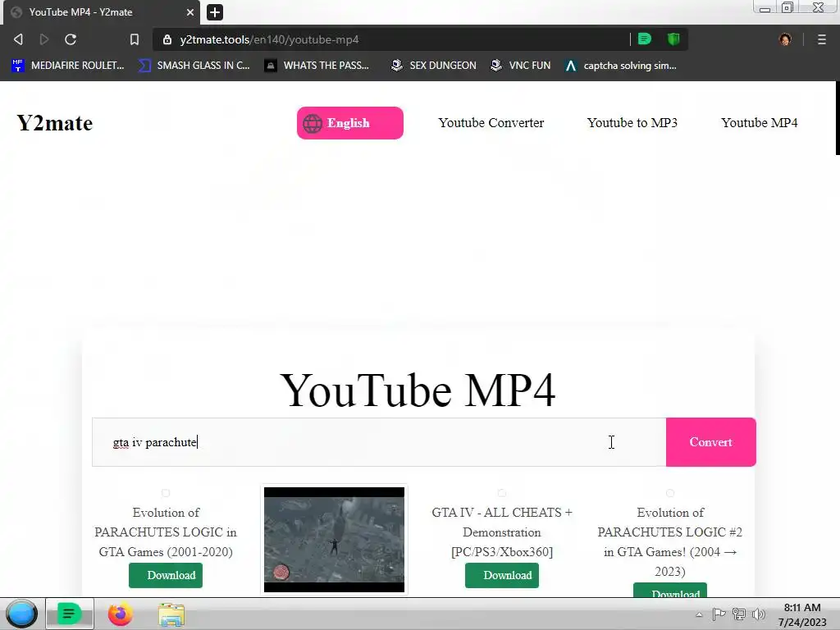The image size is (840, 630).
Task: Open the English language selector
Action: pos(349,123)
